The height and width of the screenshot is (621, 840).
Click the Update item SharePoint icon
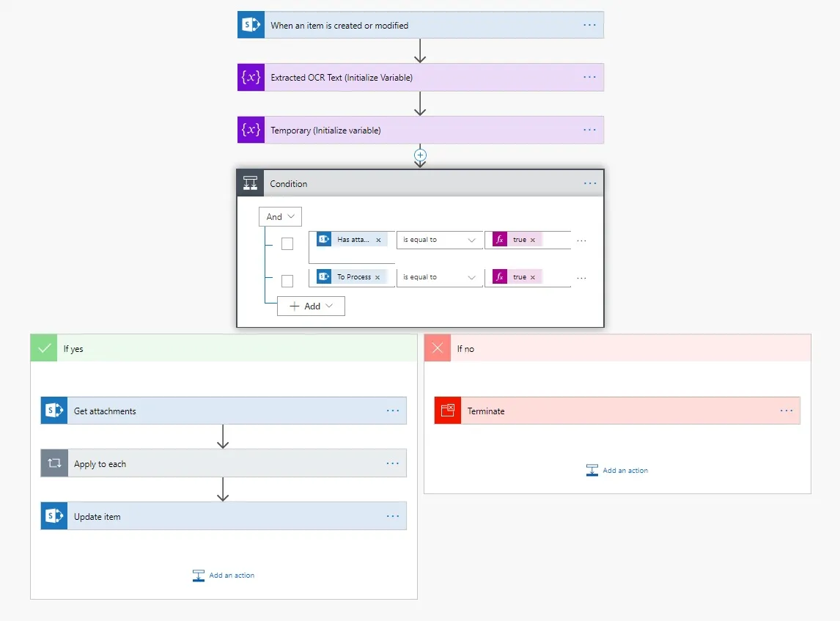coord(53,515)
